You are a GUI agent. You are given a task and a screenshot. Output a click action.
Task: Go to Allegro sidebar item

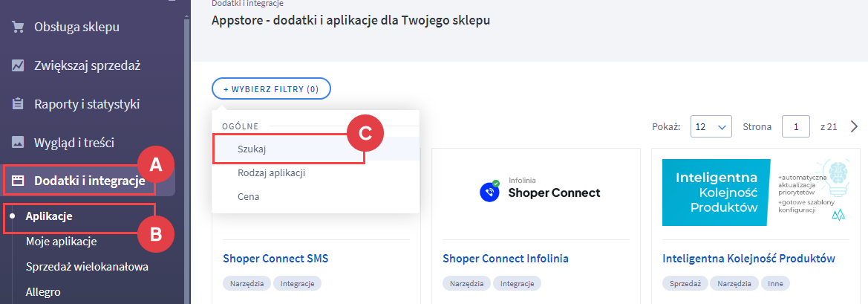(x=42, y=291)
